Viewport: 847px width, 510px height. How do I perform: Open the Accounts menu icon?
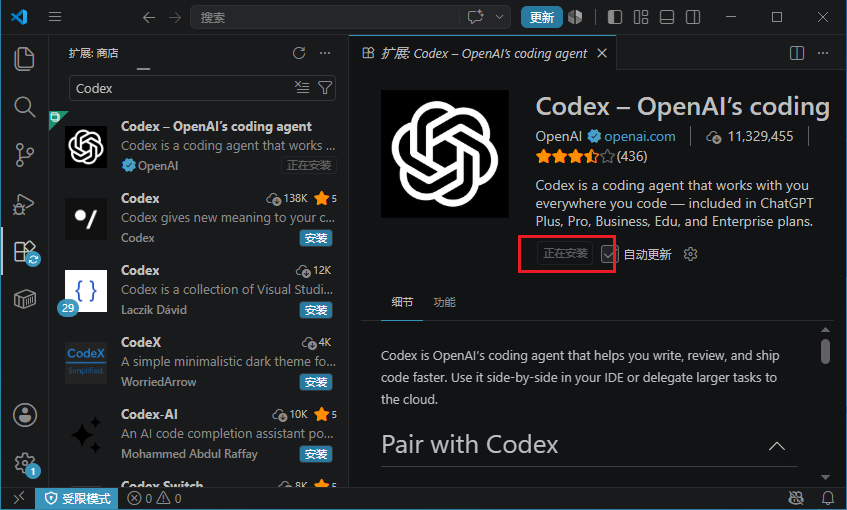tap(25, 415)
